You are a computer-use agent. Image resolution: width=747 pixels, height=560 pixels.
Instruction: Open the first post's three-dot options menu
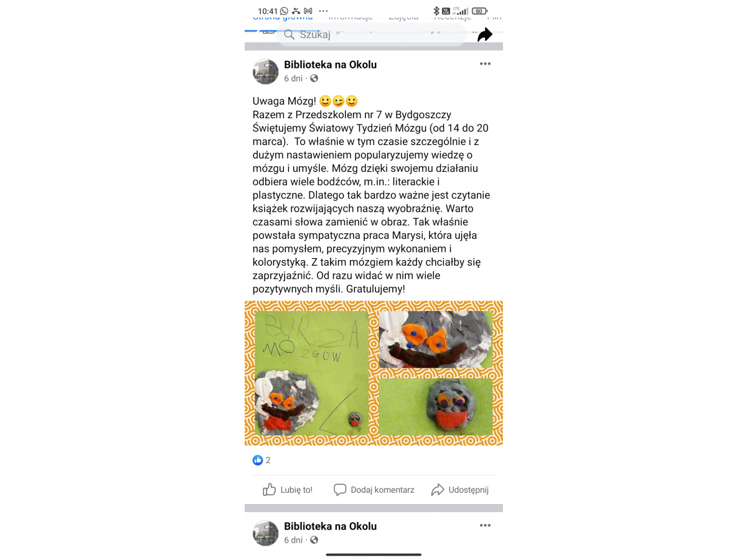point(485,64)
